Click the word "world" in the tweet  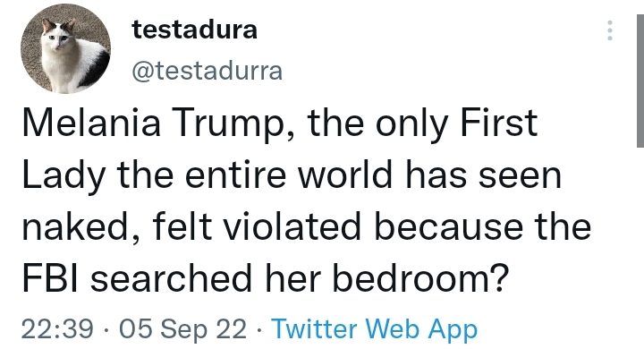(345, 174)
